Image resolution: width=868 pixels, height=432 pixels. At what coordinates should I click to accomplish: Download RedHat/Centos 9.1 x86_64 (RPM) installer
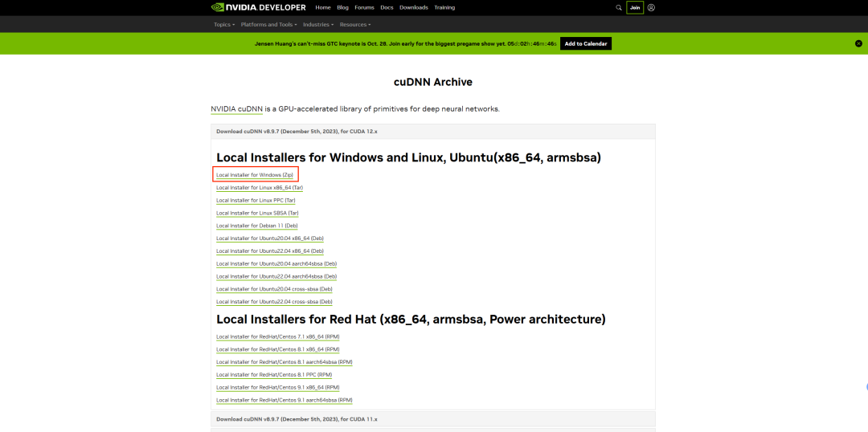278,388
